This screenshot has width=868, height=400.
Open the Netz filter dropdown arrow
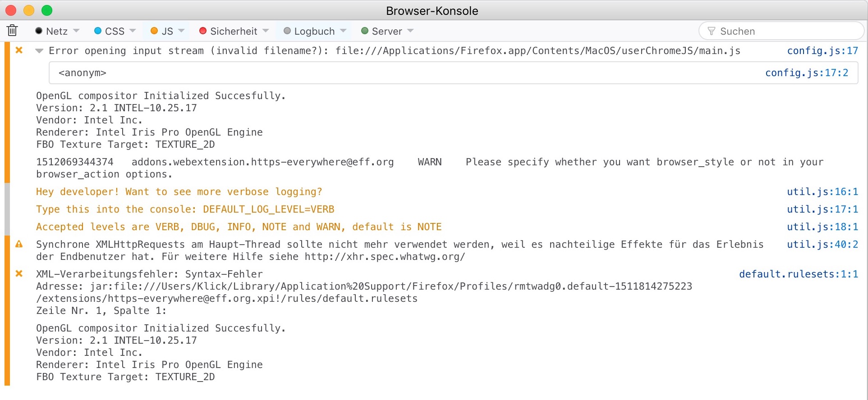76,31
